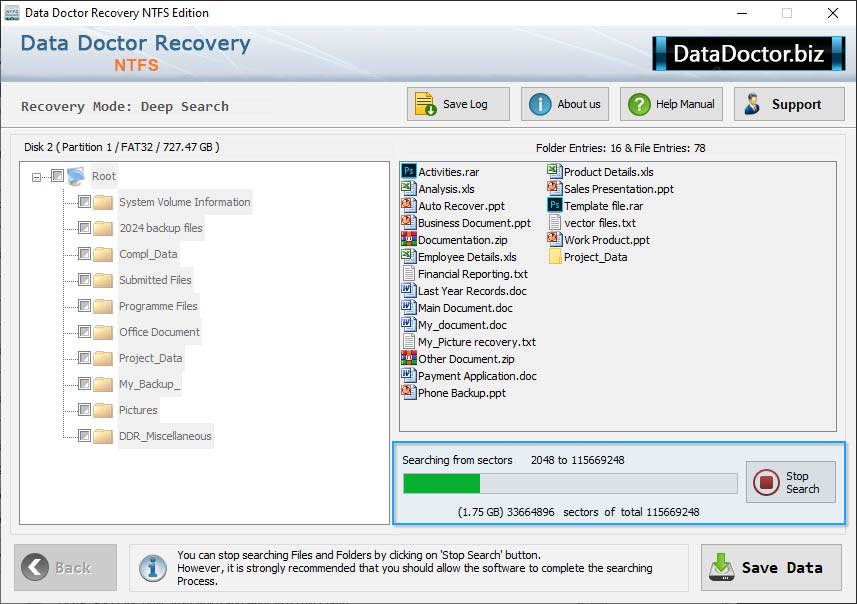Select Submitted Files folder in tree
The height and width of the screenshot is (604, 857).
155,280
